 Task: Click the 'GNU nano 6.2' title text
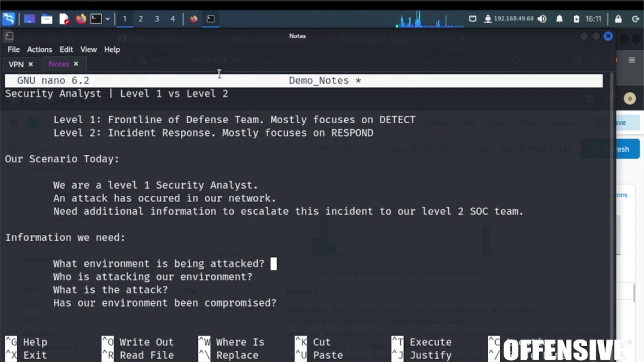pyautogui.click(x=53, y=80)
